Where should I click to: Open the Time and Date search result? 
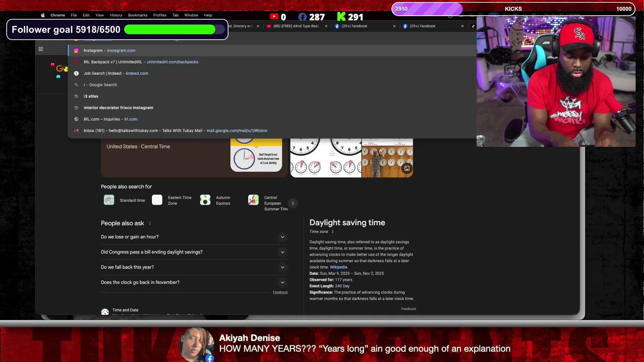click(125, 310)
